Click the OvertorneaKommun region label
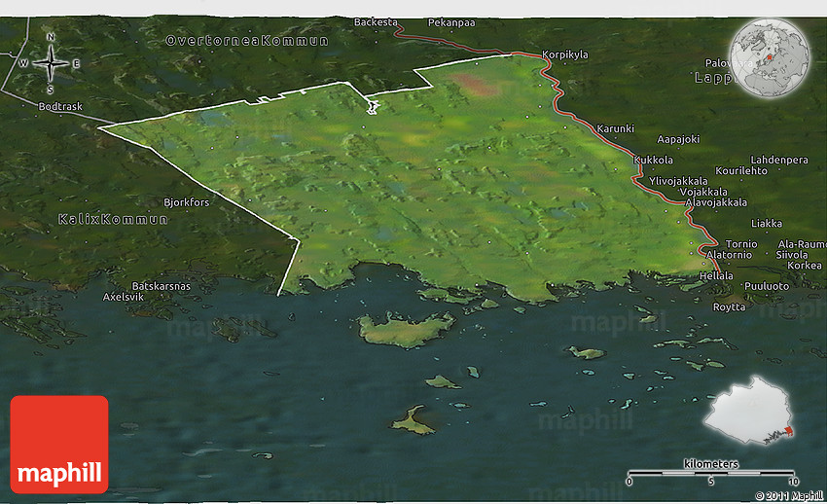The height and width of the screenshot is (504, 827). coord(247,41)
